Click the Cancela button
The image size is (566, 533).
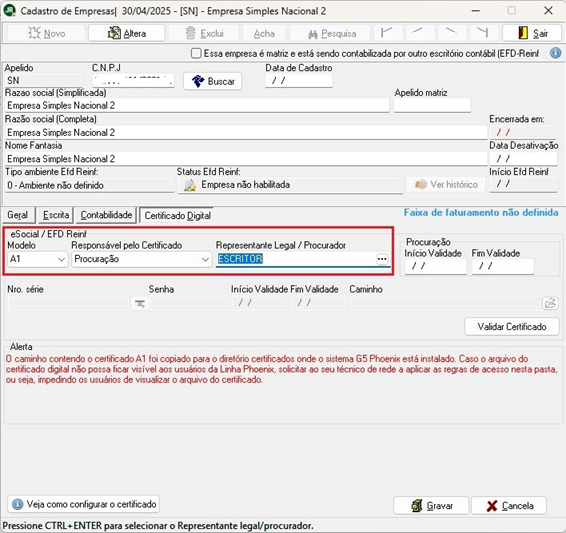(x=509, y=506)
